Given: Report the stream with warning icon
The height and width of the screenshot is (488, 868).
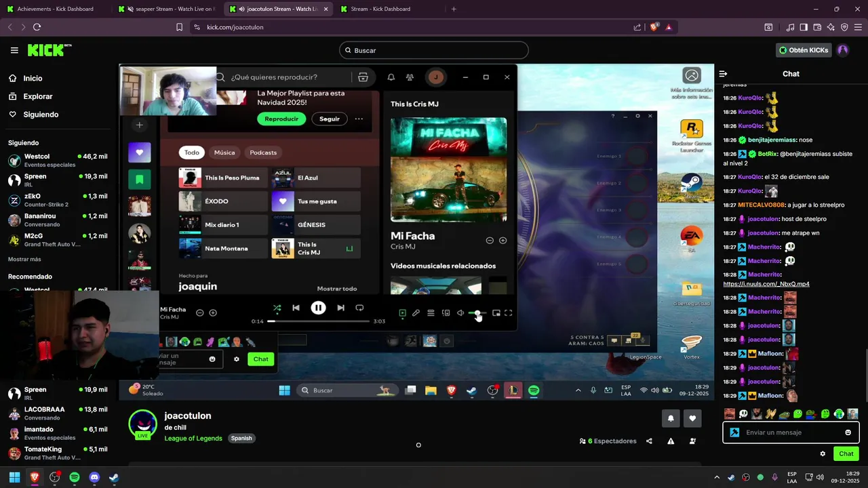Looking at the screenshot, I should pos(671,441).
